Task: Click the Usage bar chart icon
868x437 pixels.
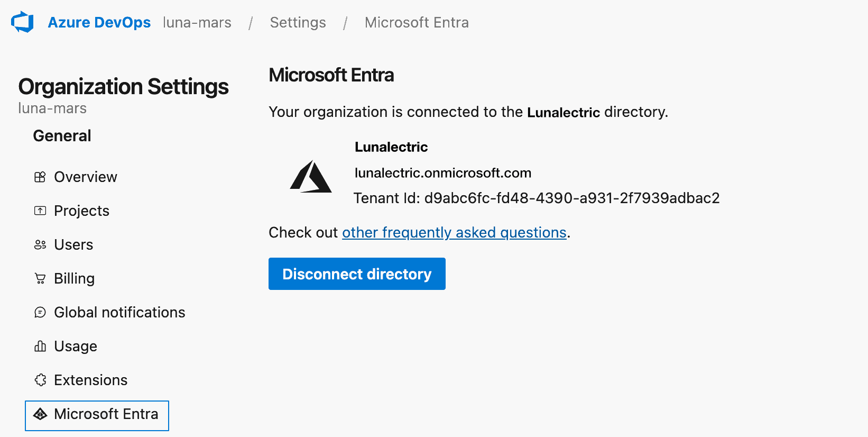Action: [40, 347]
